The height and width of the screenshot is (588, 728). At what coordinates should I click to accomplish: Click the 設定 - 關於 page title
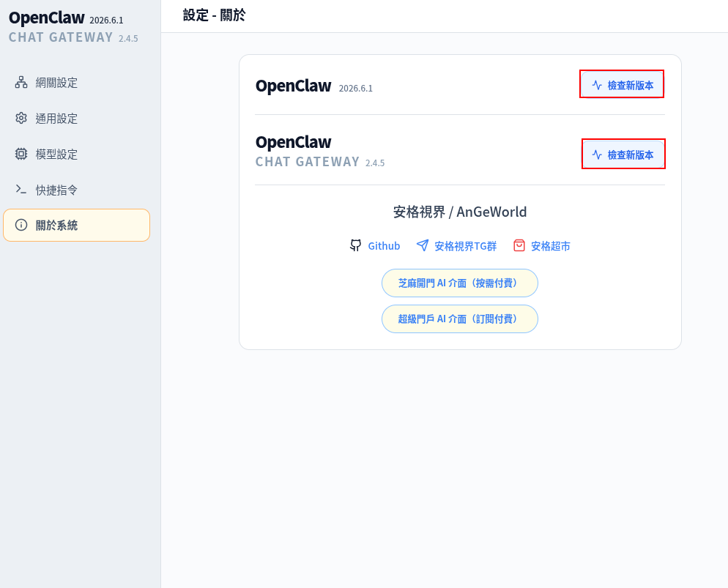coord(214,15)
